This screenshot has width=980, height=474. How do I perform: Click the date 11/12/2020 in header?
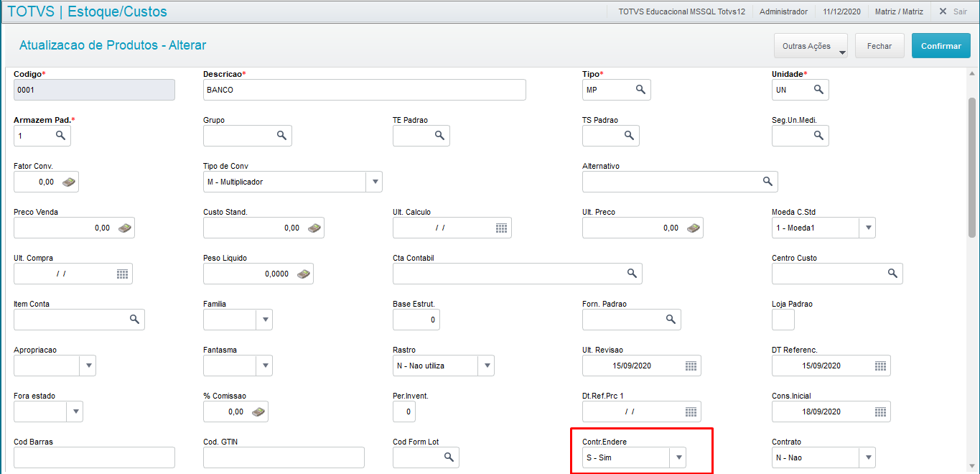point(841,11)
